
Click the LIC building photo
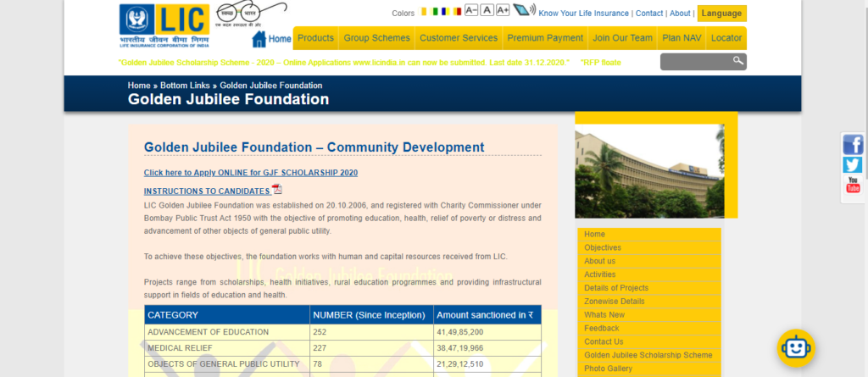click(649, 171)
